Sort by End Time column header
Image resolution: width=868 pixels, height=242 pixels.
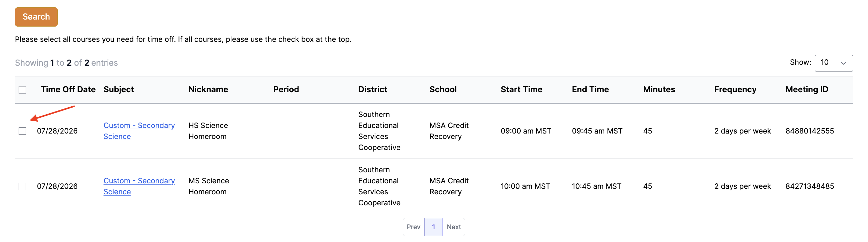click(x=590, y=90)
